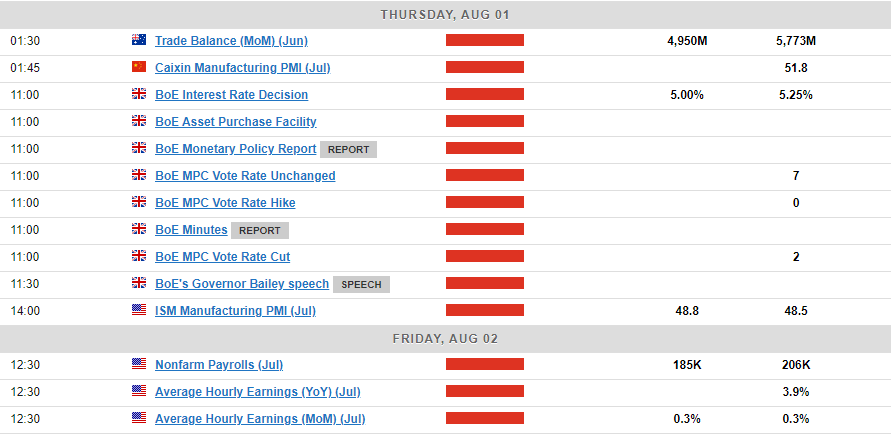
Task: Click US flag next to ISM Manufacturing PMI
Action: point(139,311)
